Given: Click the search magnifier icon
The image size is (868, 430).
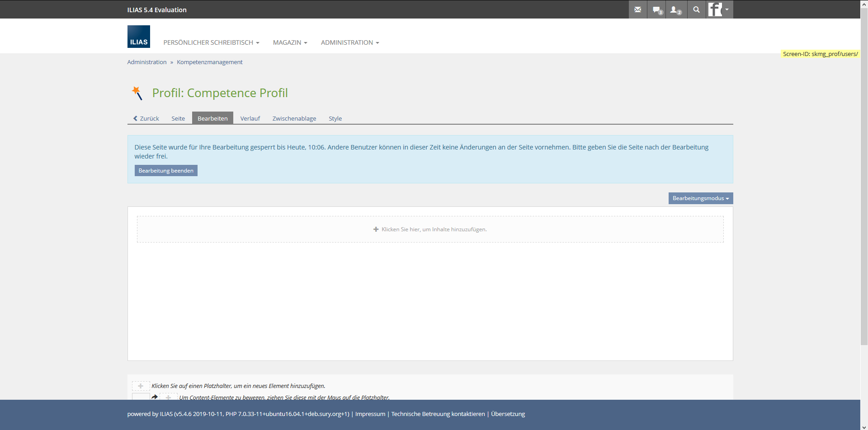Looking at the screenshot, I should point(696,9).
